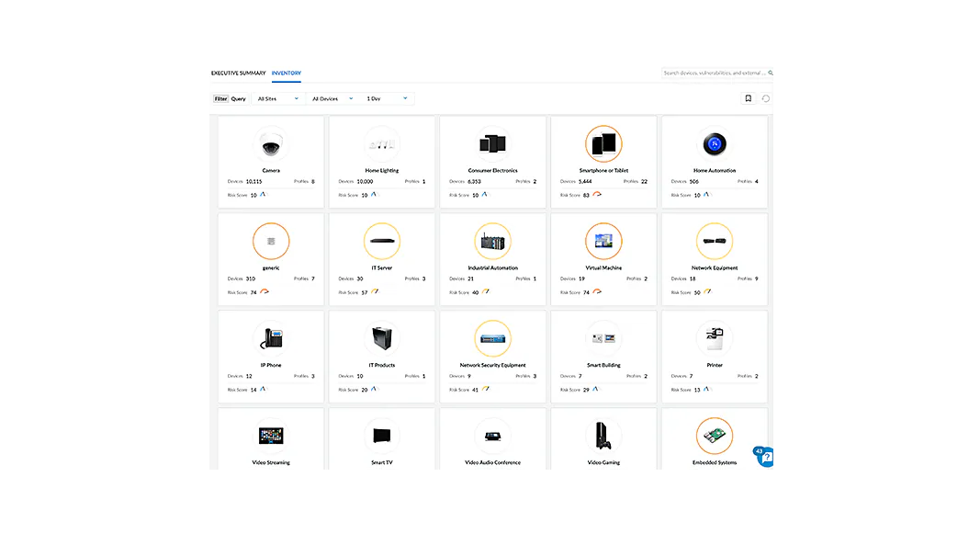Expand the All Devices dropdown
980x545 pixels.
(x=332, y=99)
